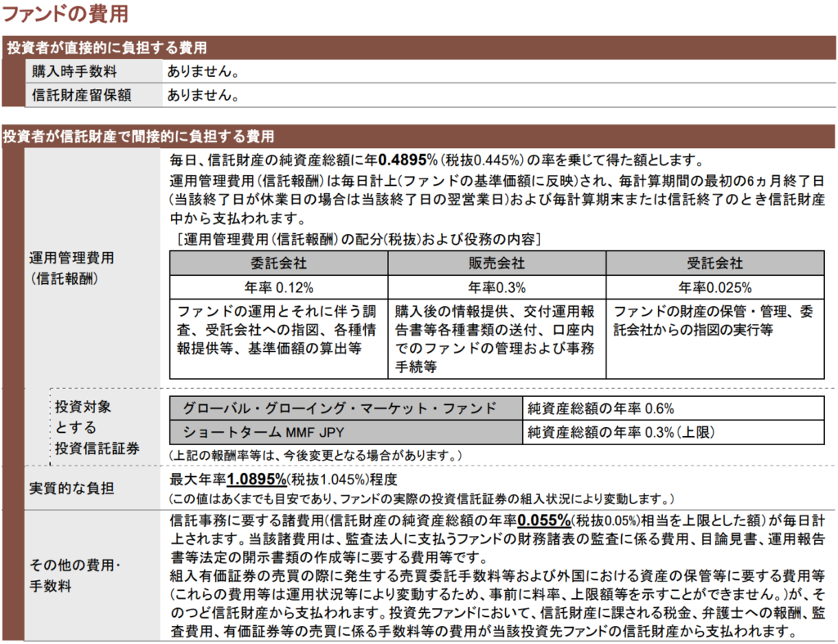
Task: Click the 信託財産留保額 row label
Action: pyautogui.click(x=81, y=95)
